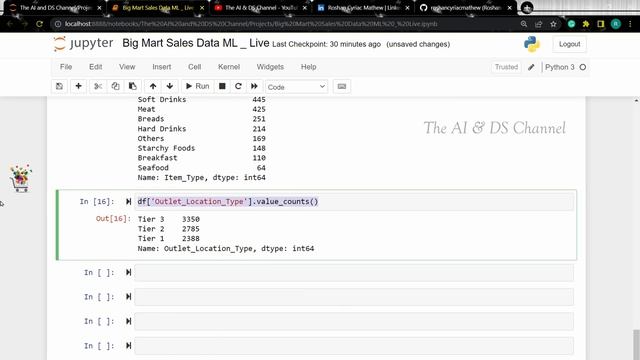
Task: Move the selected cell up
Action: (x=153, y=86)
